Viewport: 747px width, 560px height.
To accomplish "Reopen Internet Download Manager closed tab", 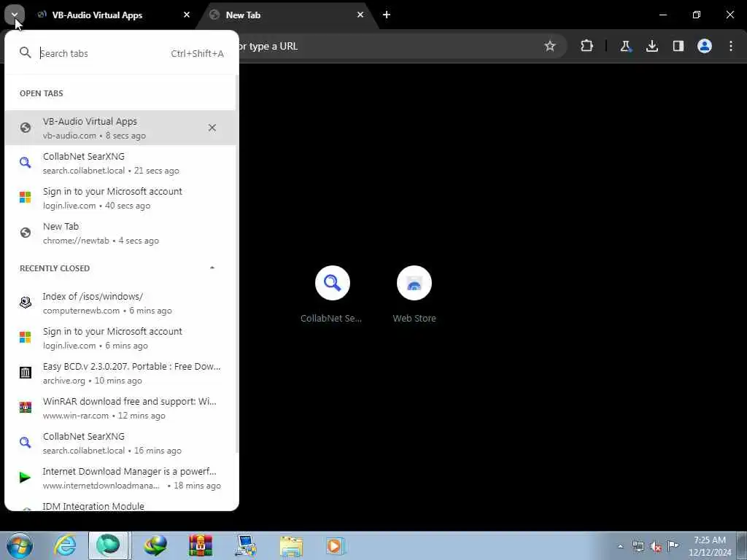I will point(120,478).
